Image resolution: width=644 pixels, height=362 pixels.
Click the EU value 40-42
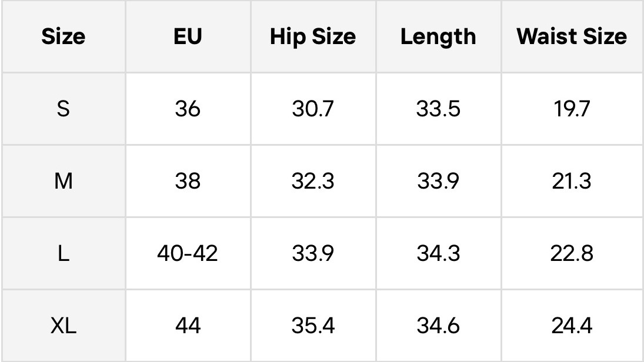(188, 253)
